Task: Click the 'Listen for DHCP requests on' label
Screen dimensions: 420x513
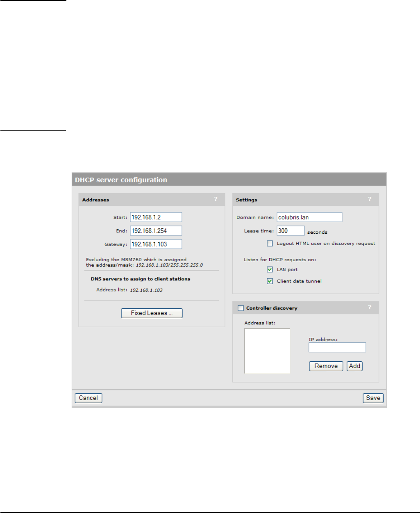Action: pos(280,260)
